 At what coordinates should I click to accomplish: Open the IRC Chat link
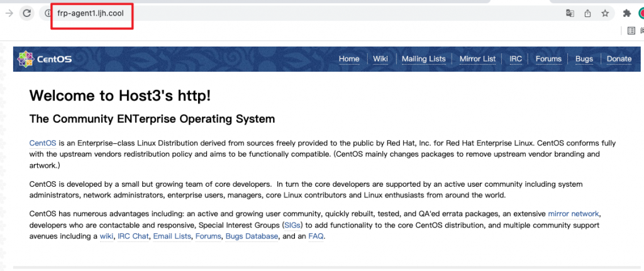coord(133,236)
